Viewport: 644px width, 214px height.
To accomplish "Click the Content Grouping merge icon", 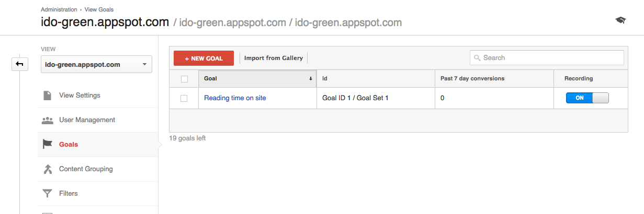I will (48, 169).
